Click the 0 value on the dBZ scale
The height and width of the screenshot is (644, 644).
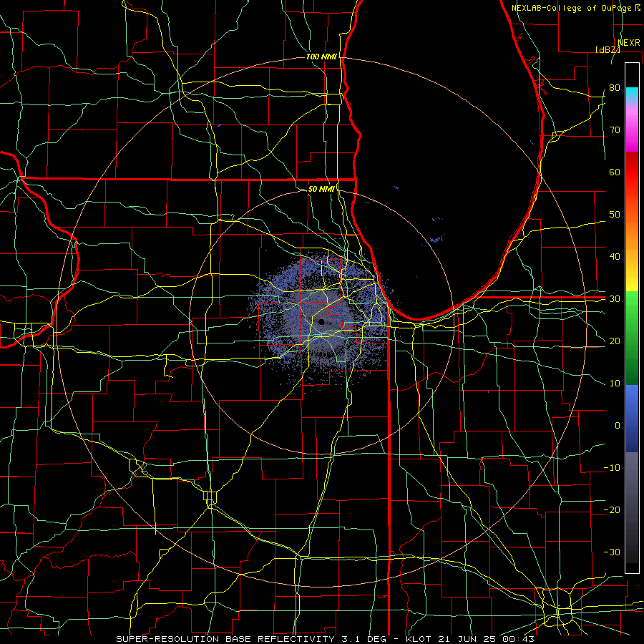tap(618, 426)
